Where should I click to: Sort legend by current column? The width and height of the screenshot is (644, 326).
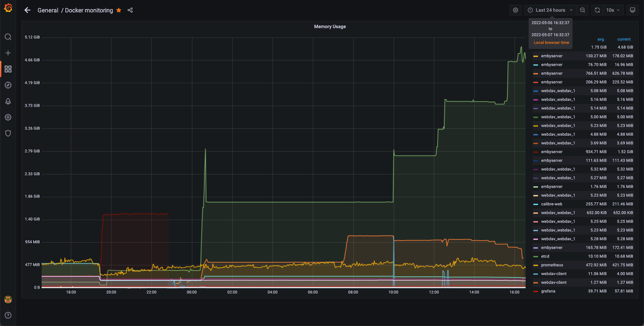(x=624, y=39)
